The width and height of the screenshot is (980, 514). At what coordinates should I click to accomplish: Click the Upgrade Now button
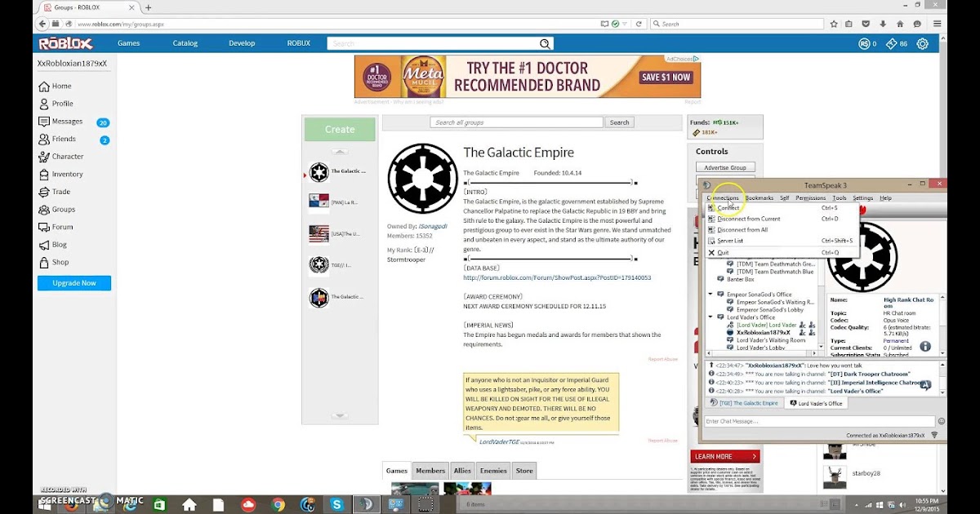tap(74, 283)
